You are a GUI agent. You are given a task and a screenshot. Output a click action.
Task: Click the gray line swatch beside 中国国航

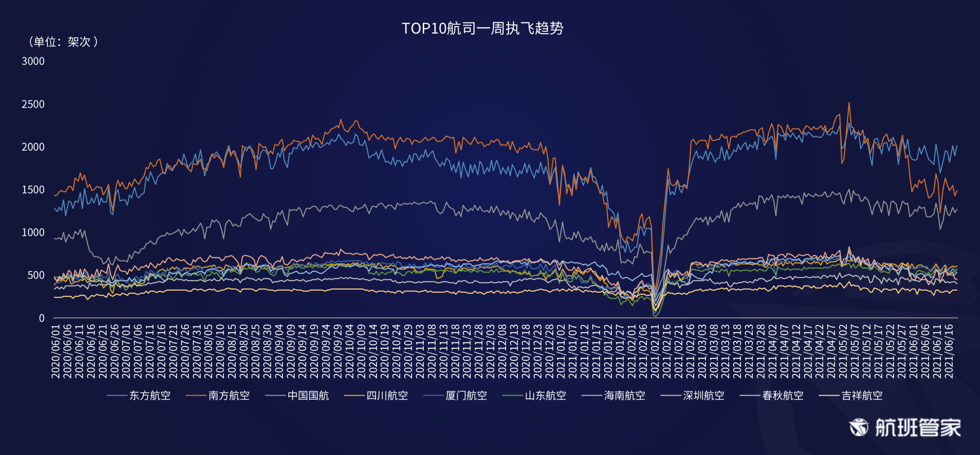point(275,396)
